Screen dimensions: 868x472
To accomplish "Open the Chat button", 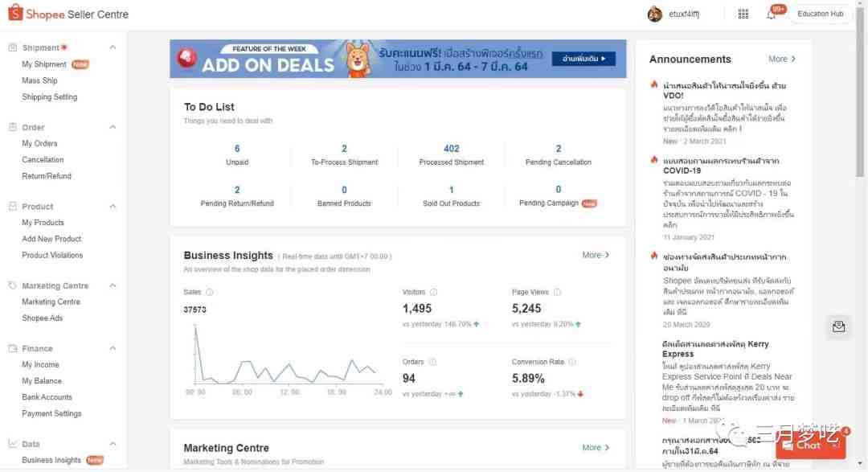I will 810,445.
